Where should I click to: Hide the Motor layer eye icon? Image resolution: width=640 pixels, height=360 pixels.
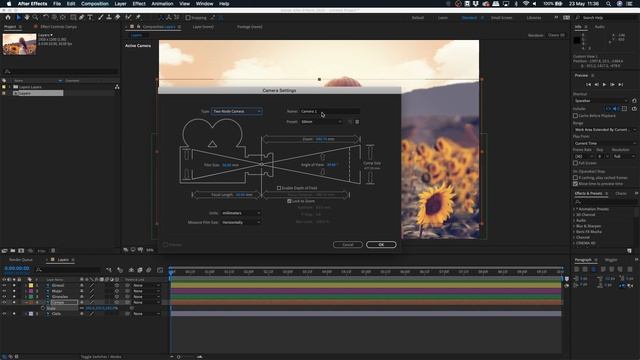[4, 291]
